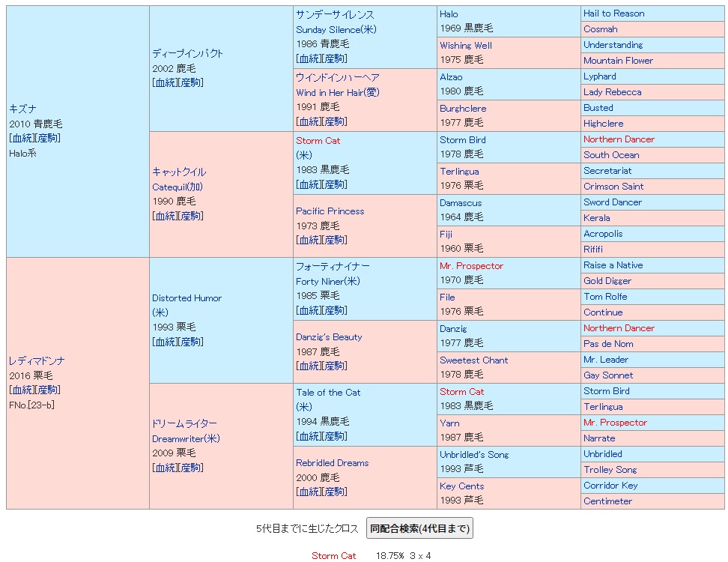Image resolution: width=728 pixels, height=562 pixels.
Task: Open the Hail to Reason link
Action: click(614, 13)
